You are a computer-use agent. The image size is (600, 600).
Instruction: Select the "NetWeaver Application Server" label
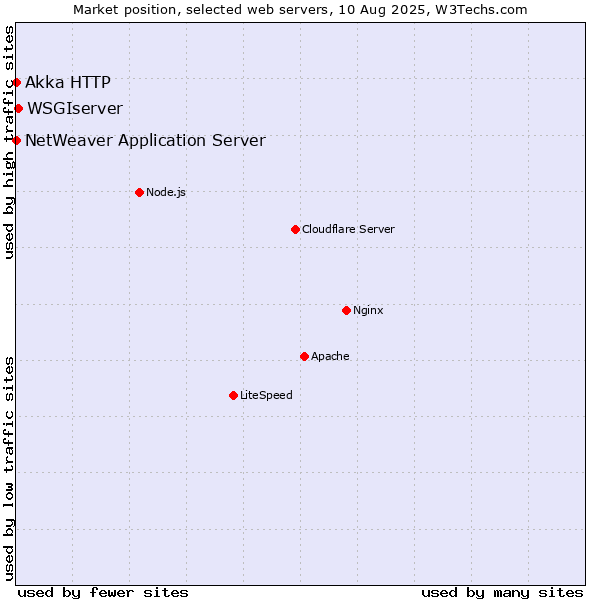(x=145, y=141)
